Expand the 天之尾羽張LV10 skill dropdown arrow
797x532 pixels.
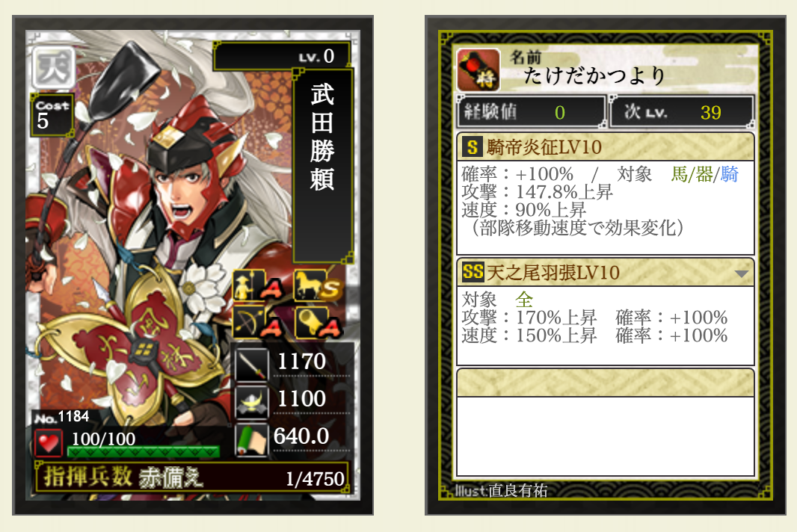741,274
